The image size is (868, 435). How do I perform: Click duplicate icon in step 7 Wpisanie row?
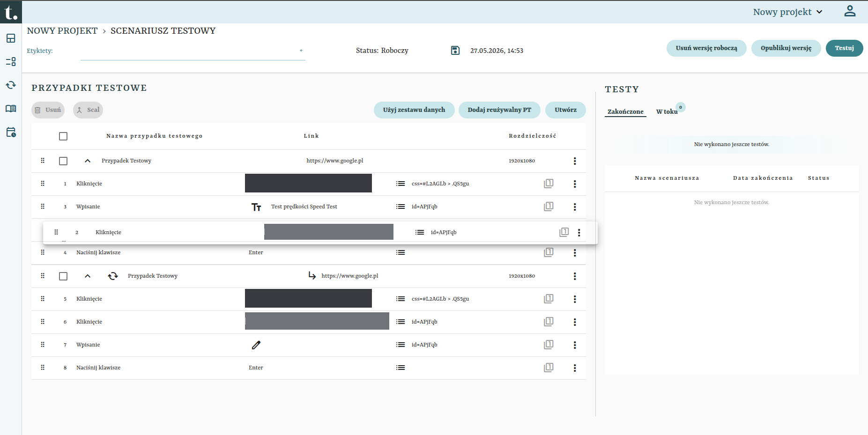click(549, 345)
